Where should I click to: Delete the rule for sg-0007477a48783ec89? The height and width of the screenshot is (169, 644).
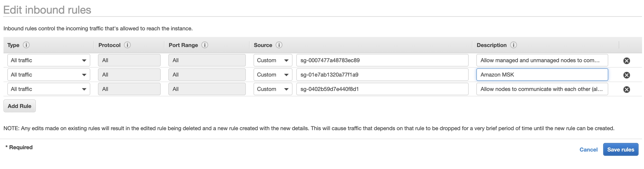coord(627,61)
